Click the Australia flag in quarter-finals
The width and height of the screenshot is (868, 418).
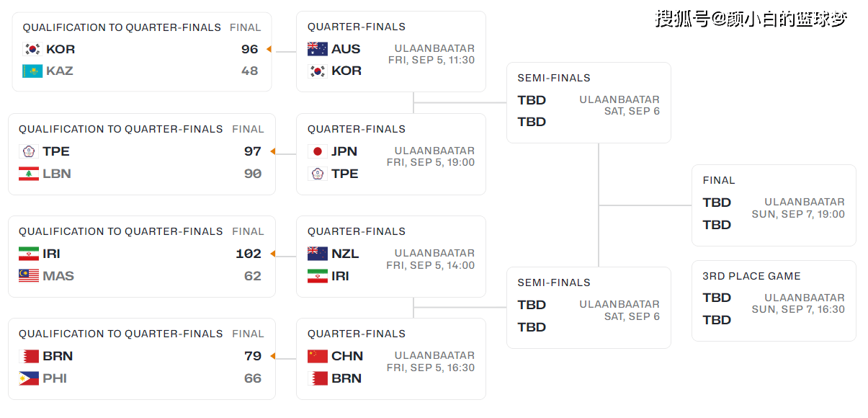(x=318, y=49)
